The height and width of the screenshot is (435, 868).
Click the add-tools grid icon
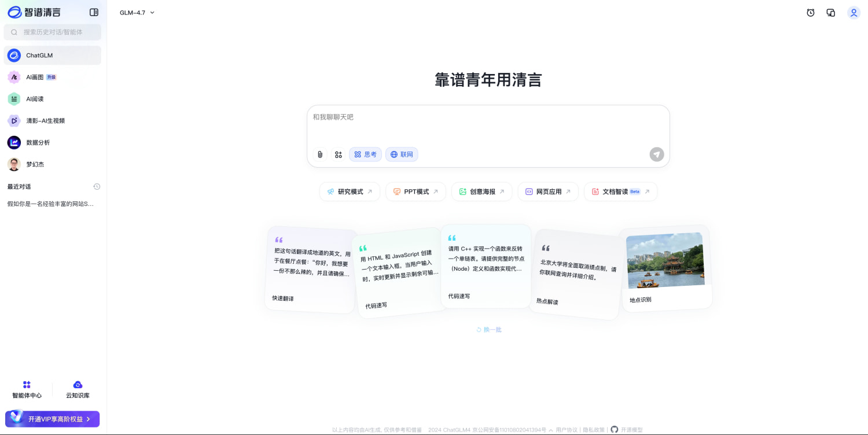pos(339,154)
